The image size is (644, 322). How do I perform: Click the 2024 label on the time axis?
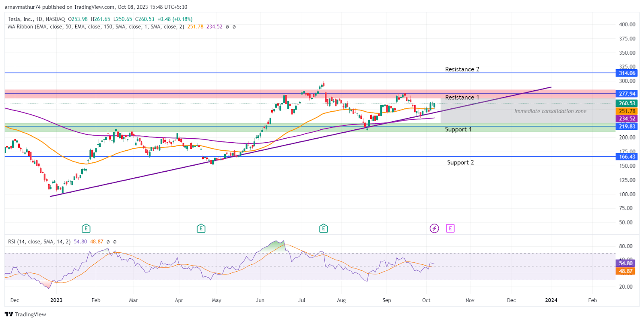551,300
